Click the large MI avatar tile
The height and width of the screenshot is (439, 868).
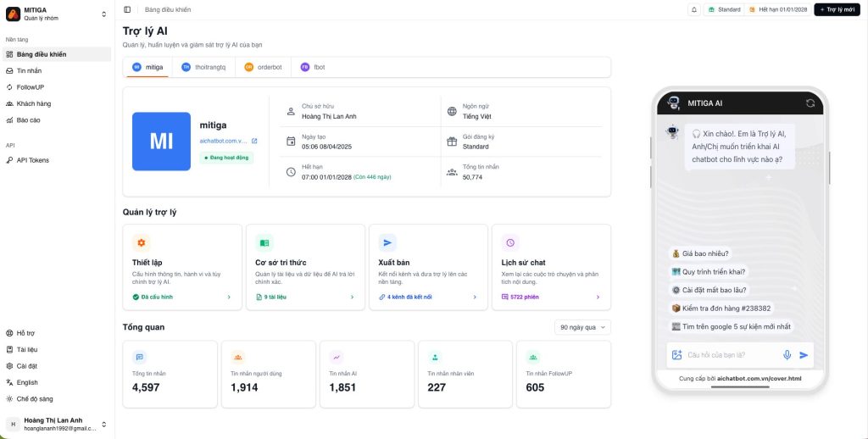click(x=161, y=142)
